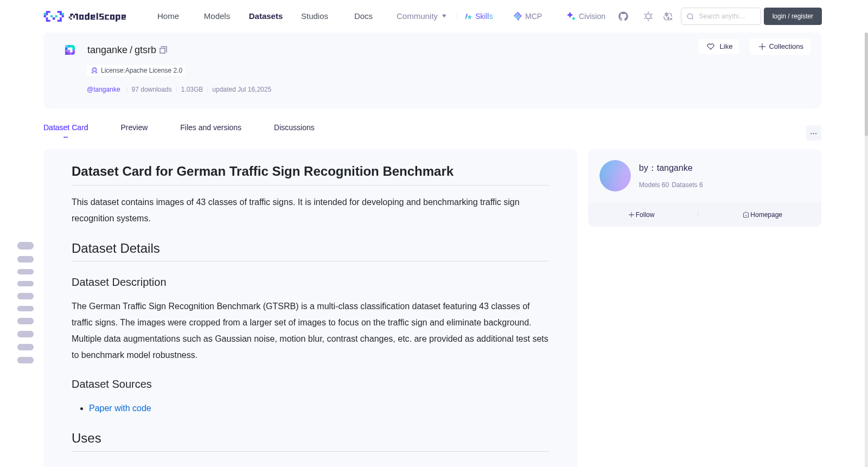The width and height of the screenshot is (868, 467).
Task: Switch to the Preview tab
Action: coord(134,127)
